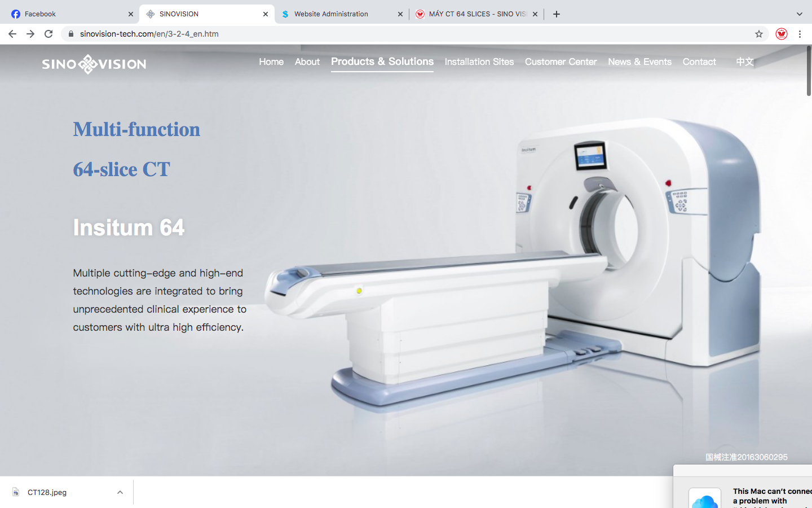Click the 'Insitum 64' product heading

129,227
